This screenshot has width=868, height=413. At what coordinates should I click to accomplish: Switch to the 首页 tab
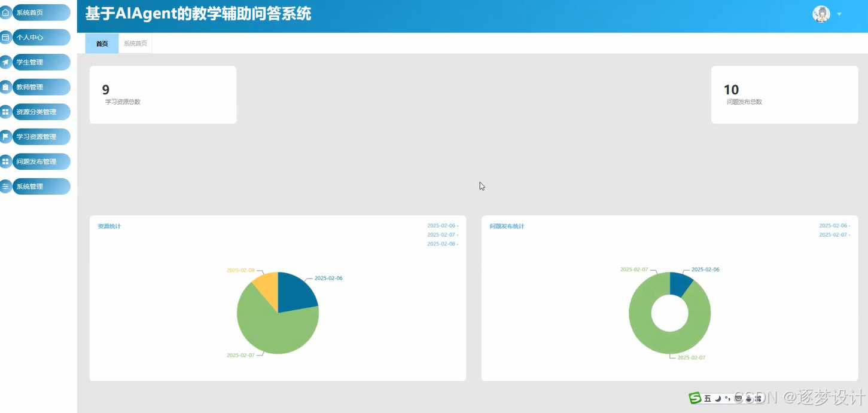pos(102,44)
